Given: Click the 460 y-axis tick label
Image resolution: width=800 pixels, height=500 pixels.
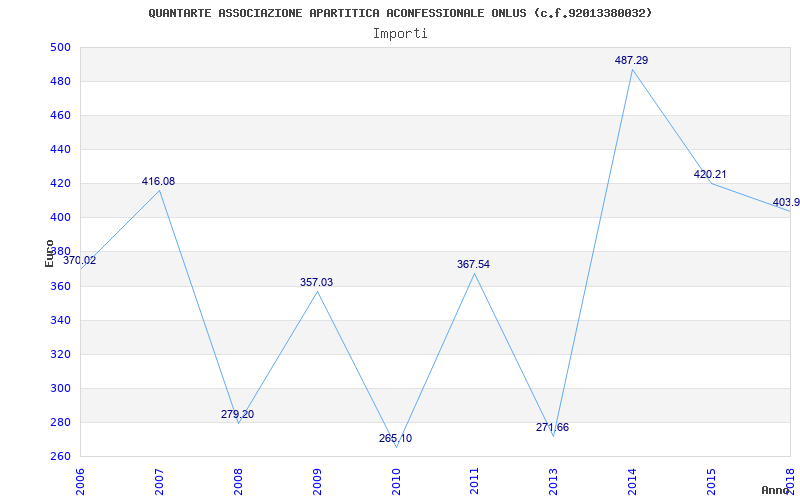Looking at the screenshot, I should (60, 116).
